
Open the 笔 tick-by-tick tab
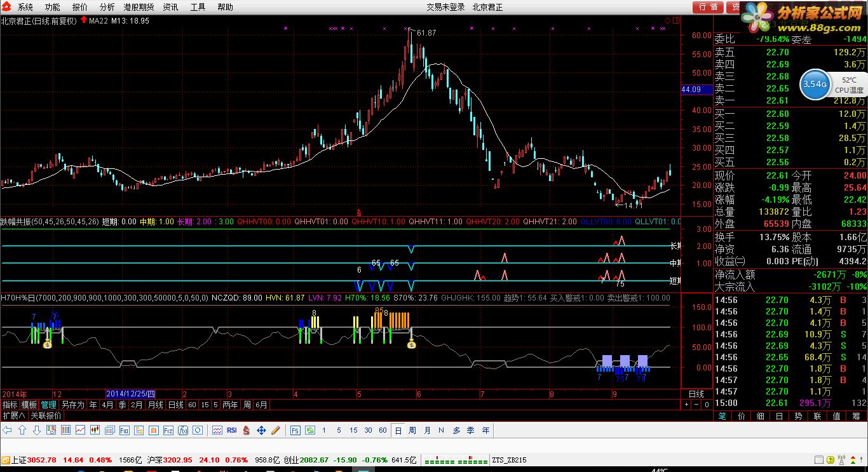722,416
